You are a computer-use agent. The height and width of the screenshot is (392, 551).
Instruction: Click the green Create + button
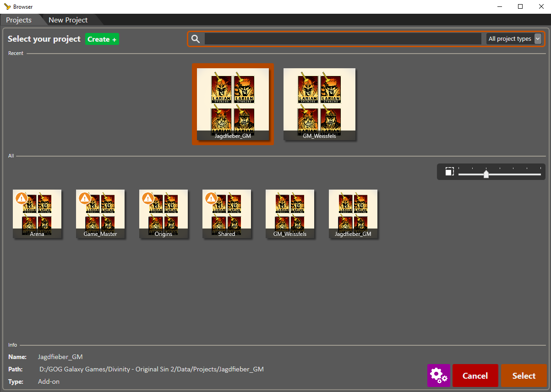(x=102, y=39)
